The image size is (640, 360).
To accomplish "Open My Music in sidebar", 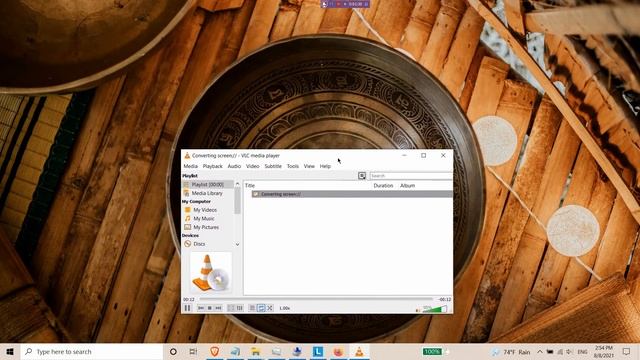I will point(204,218).
